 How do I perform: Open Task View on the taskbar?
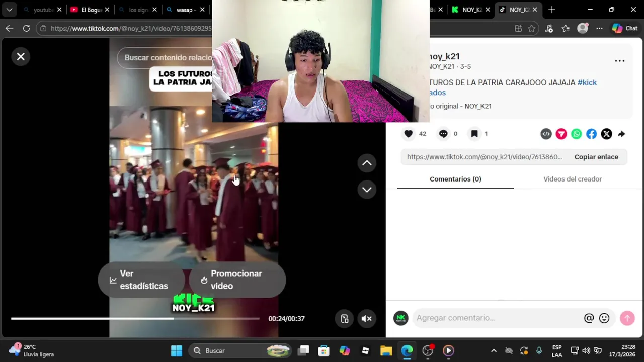pyautogui.click(x=303, y=351)
